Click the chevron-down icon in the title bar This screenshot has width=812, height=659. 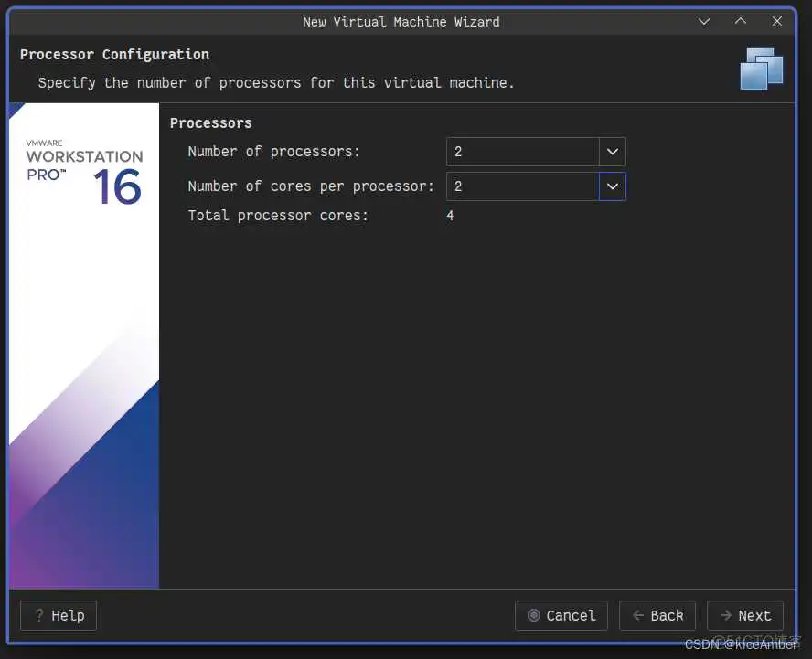[703, 21]
